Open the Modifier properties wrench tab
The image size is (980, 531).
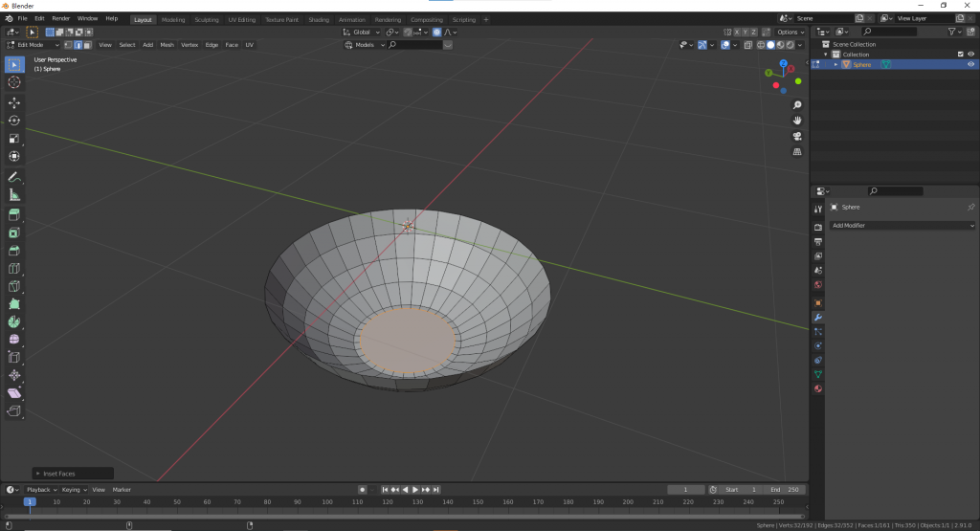[818, 317]
